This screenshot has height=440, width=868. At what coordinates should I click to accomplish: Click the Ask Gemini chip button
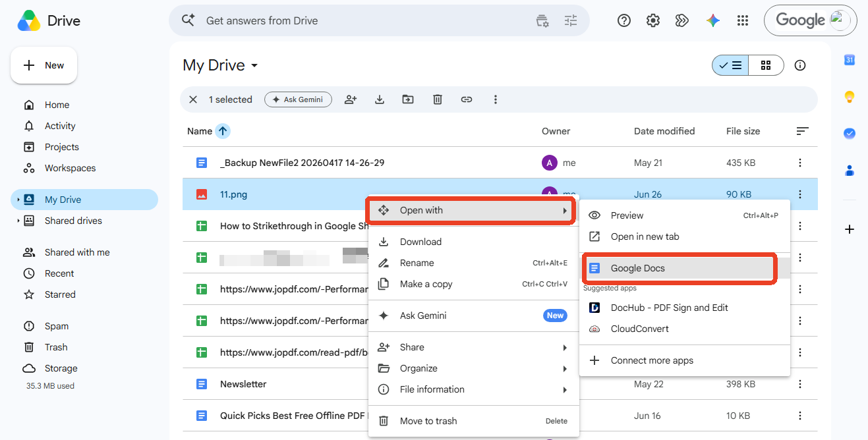[298, 99]
